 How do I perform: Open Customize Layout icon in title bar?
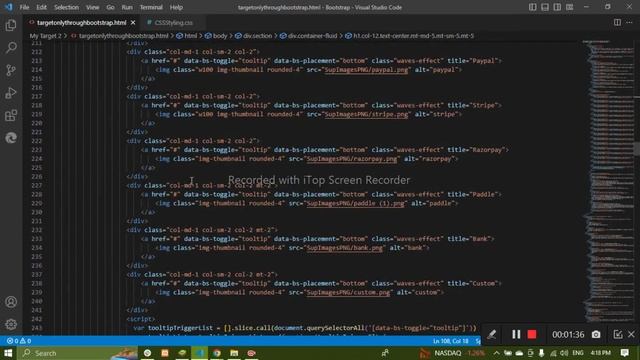point(569,7)
